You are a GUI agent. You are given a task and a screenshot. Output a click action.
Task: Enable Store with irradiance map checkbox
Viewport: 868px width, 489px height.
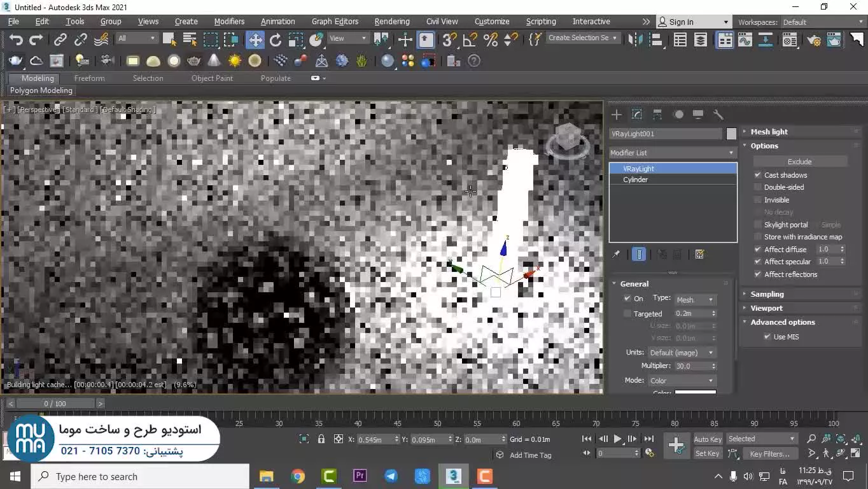click(758, 237)
